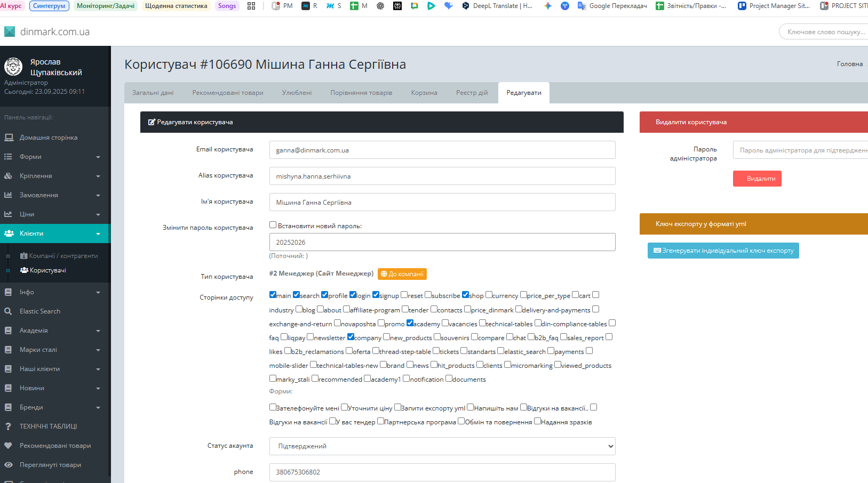
Task: Switch to the Загальні дані tab
Action: pyautogui.click(x=153, y=93)
